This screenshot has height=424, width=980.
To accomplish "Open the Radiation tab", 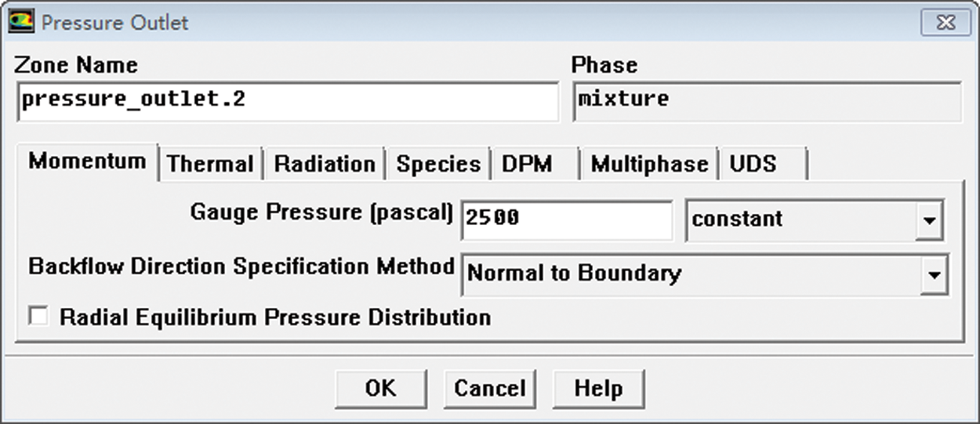I will [324, 165].
